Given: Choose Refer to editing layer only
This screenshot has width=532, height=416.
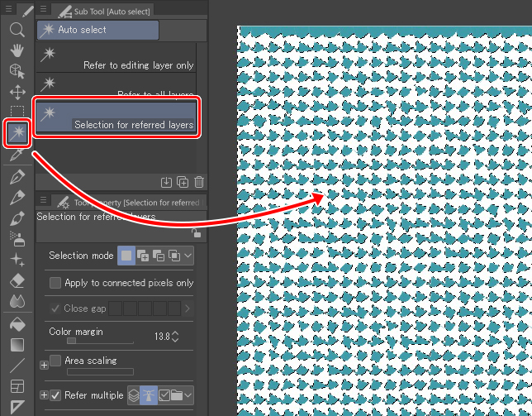Looking at the screenshot, I should pyautogui.click(x=117, y=58).
